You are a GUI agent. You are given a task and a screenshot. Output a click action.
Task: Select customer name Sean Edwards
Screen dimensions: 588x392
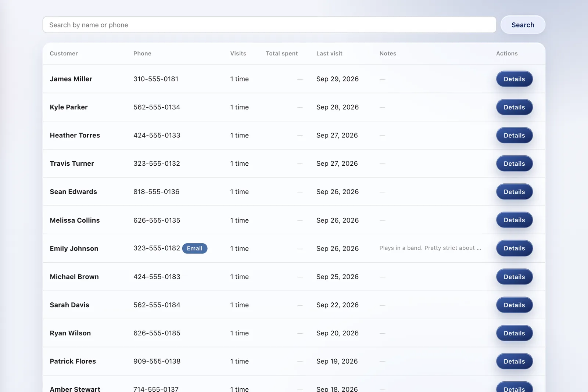click(73, 192)
